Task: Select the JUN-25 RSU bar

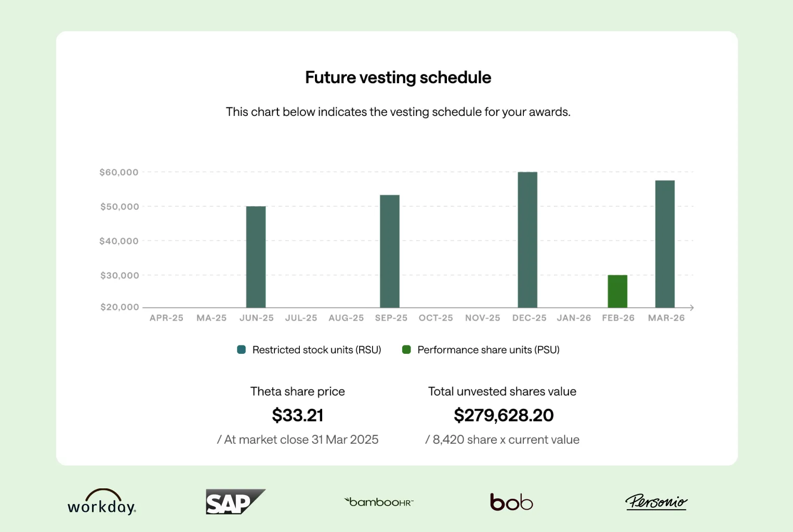Action: [x=256, y=257]
